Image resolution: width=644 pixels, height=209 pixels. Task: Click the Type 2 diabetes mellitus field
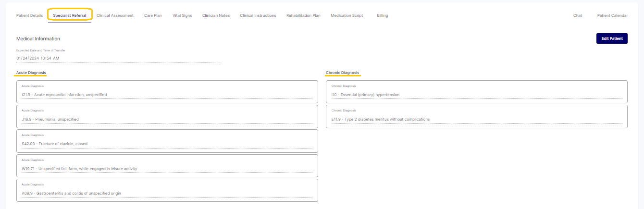click(476, 119)
